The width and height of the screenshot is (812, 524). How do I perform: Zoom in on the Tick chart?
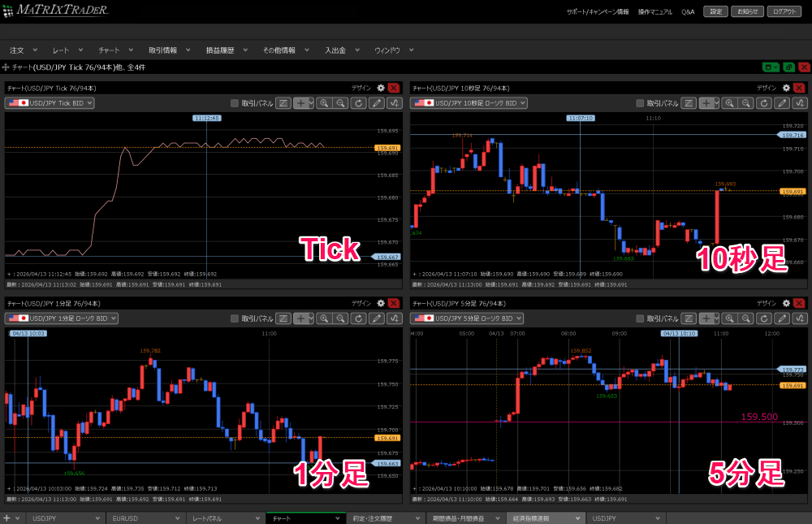point(323,103)
